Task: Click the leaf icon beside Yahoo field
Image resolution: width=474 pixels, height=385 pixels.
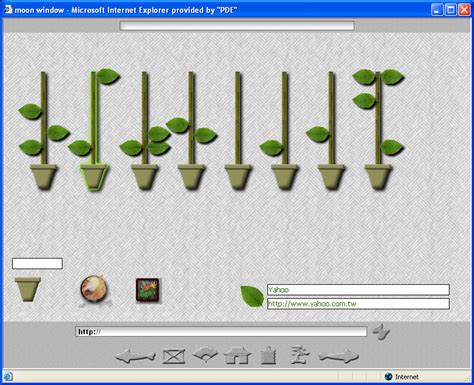Action: (x=252, y=296)
